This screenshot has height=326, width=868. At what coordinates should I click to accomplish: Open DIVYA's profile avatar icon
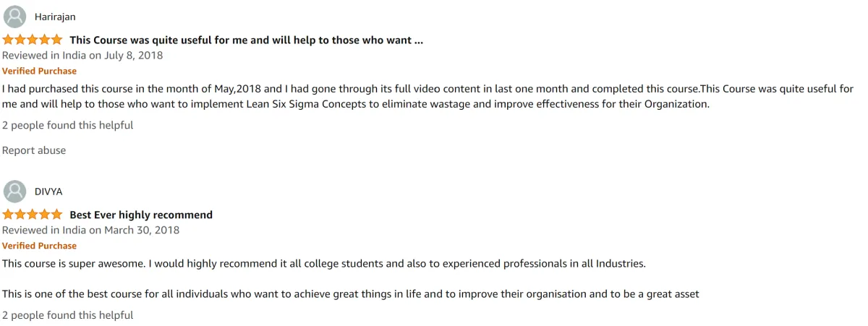[14, 192]
